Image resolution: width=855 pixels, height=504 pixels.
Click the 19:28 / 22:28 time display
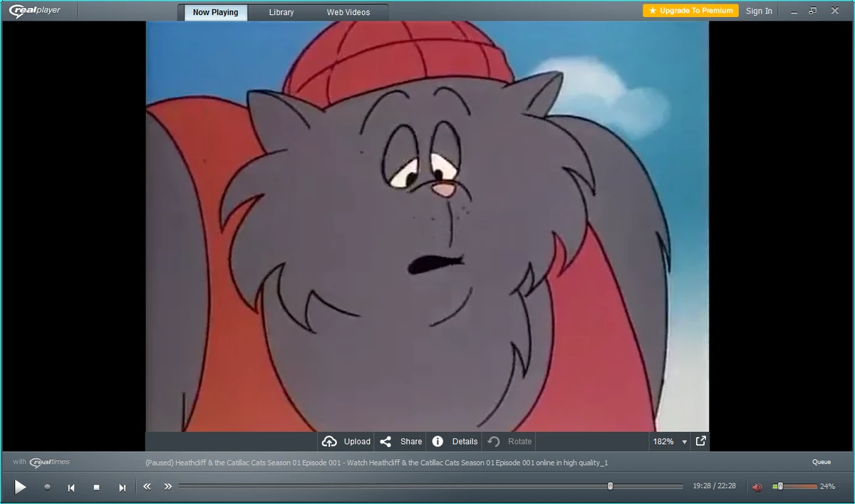click(x=714, y=486)
